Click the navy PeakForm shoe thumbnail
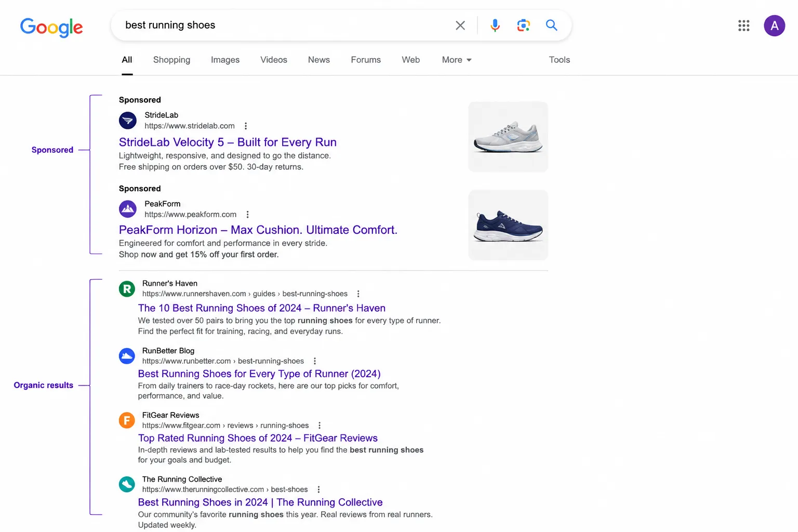The height and width of the screenshot is (532, 798). (x=508, y=225)
